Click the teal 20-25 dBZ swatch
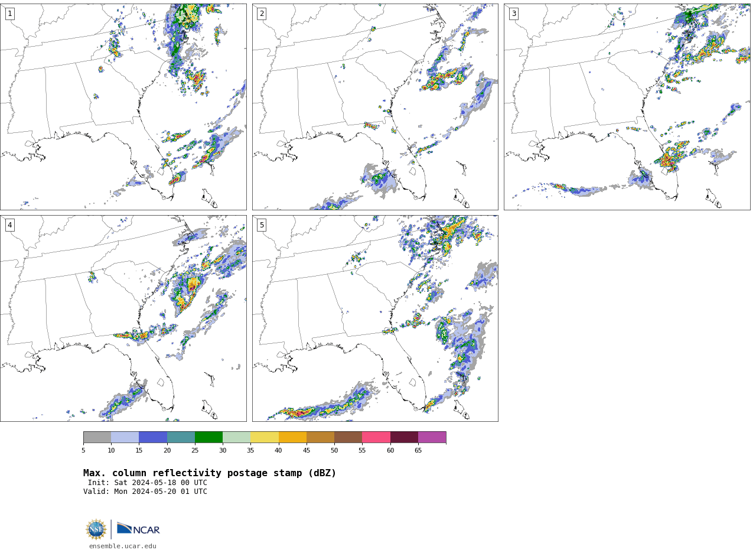Viewport: 756px width, 553px height. pos(181,437)
